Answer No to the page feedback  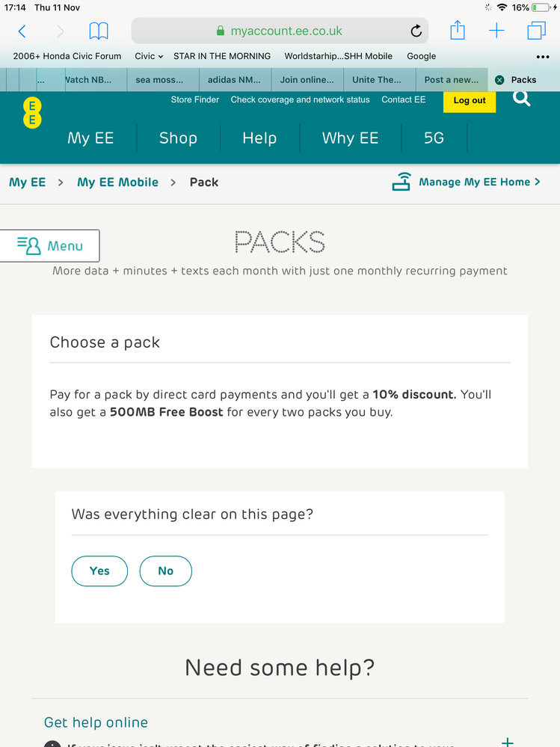pos(166,571)
